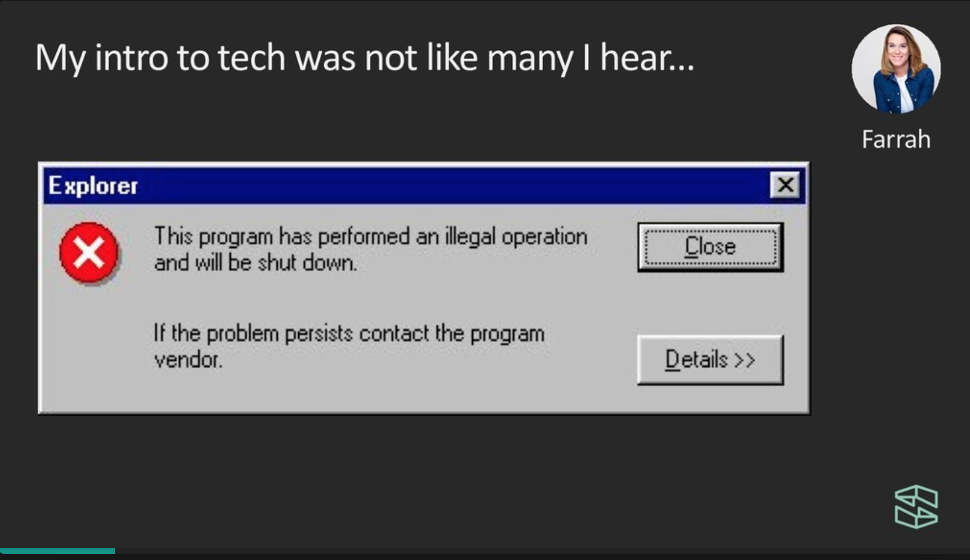The image size is (970, 560).
Task: Click the red error X icon
Action: 89,252
